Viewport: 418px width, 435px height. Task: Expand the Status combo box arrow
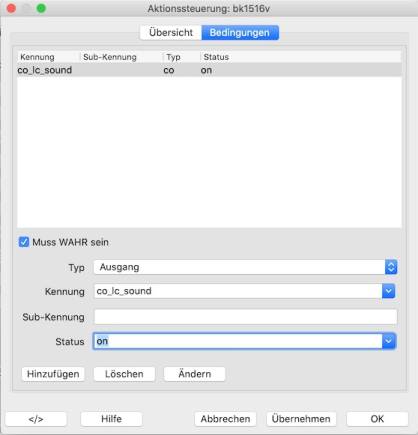click(388, 341)
